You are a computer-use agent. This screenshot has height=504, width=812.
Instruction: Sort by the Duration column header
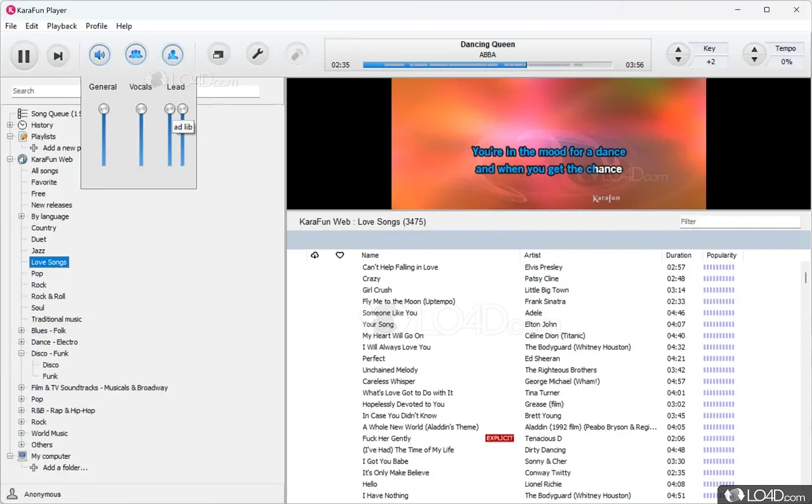click(679, 255)
